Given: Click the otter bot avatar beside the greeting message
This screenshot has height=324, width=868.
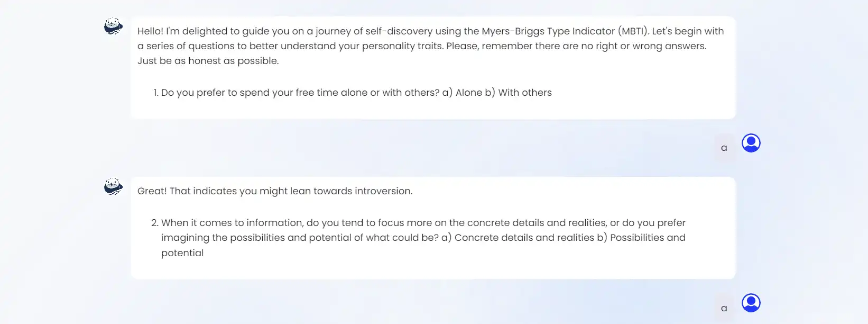Looking at the screenshot, I should coord(113,26).
